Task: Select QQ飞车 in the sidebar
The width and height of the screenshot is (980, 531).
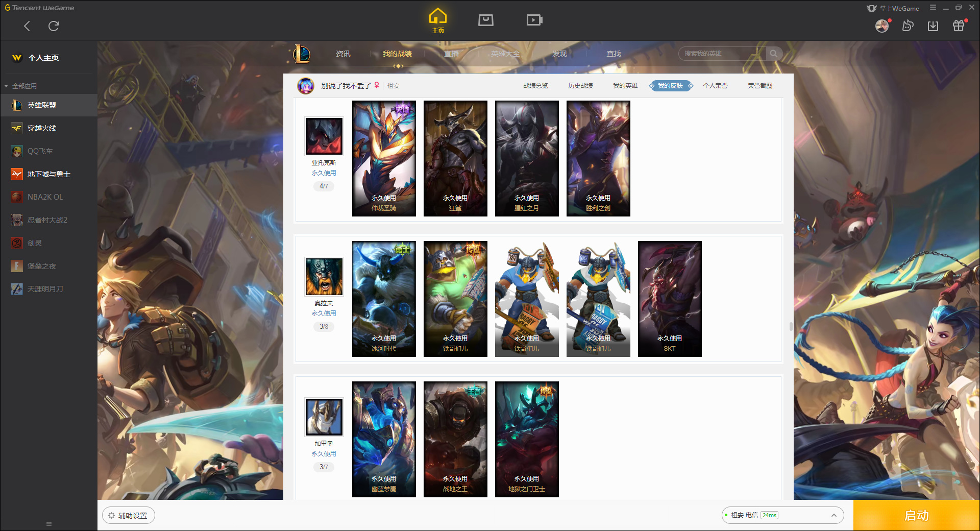Action: 49,151
